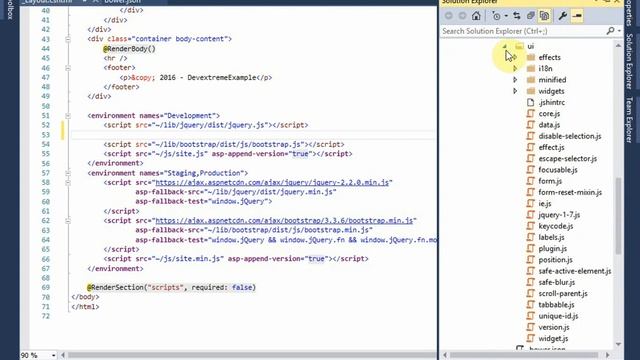Select escape-selector.js file icon
Screen dimensions: 640x360
point(530,158)
